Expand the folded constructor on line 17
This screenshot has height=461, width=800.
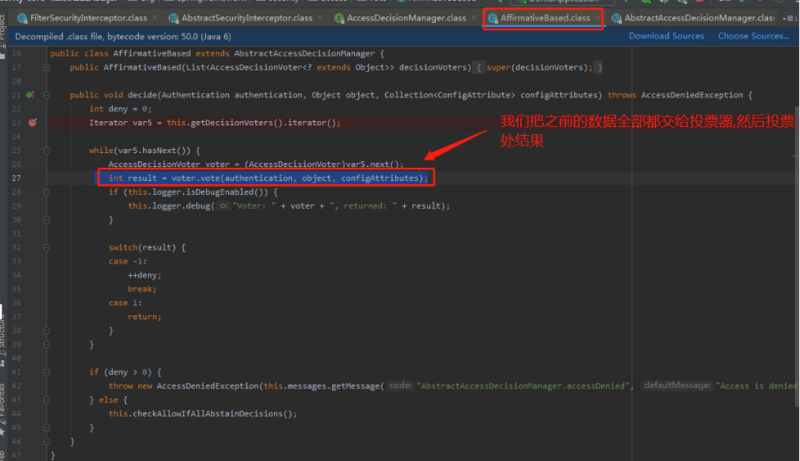[x=46, y=67]
